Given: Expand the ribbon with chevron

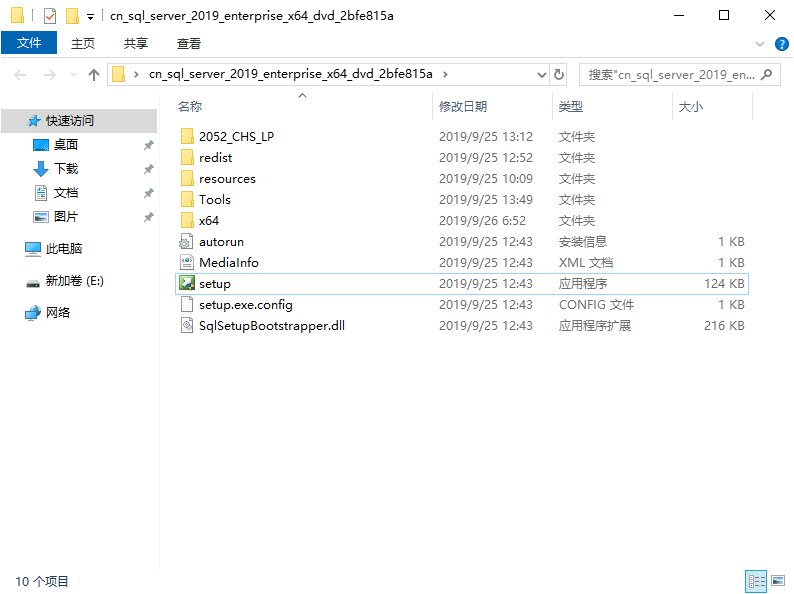Looking at the screenshot, I should 760,44.
